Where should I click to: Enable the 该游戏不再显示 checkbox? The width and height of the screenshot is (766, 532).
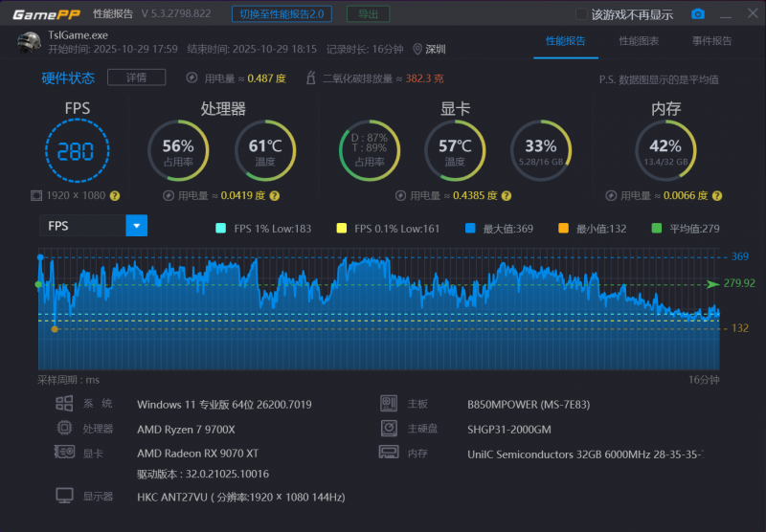pos(581,14)
